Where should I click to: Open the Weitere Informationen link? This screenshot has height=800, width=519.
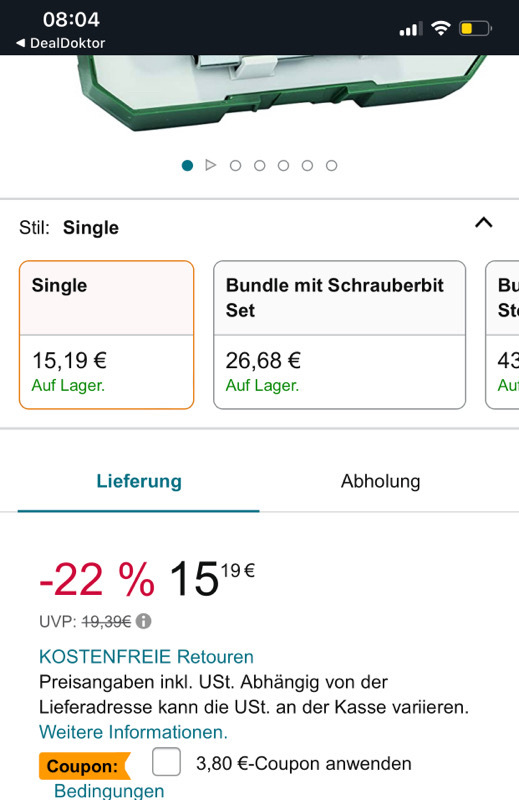pos(133,732)
